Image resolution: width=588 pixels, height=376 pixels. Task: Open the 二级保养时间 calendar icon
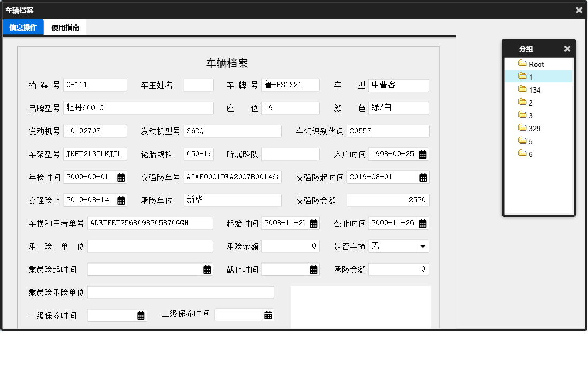(x=269, y=315)
